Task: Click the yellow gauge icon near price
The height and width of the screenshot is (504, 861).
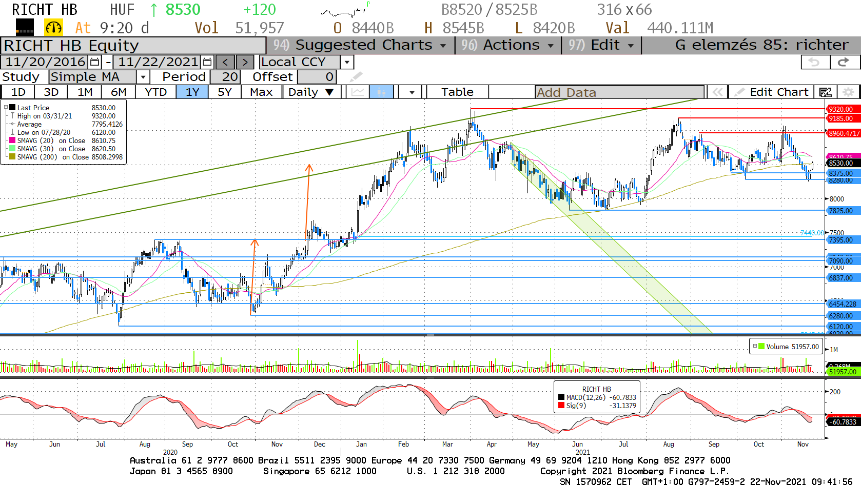Action: pos(54,27)
